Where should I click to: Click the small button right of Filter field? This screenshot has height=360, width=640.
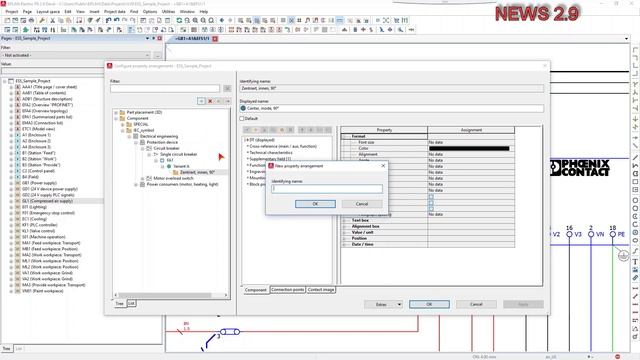pyautogui.click(x=227, y=88)
